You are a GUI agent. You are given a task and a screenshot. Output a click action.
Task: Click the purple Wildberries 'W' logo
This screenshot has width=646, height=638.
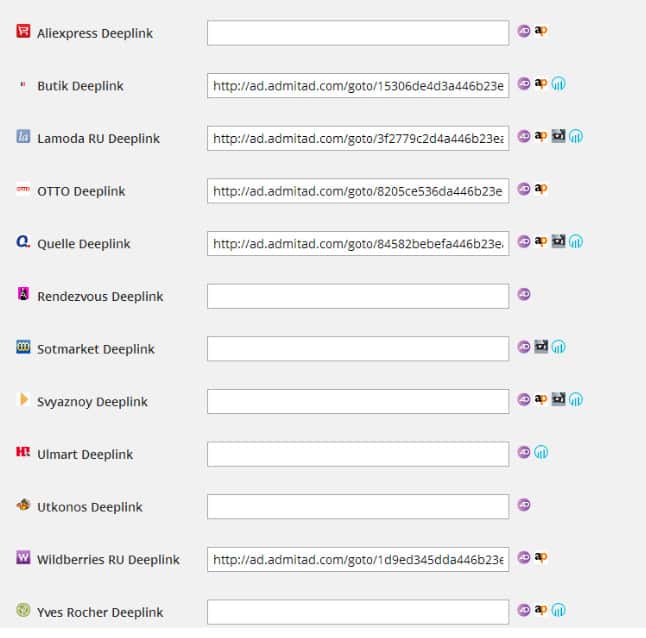pos(23,558)
